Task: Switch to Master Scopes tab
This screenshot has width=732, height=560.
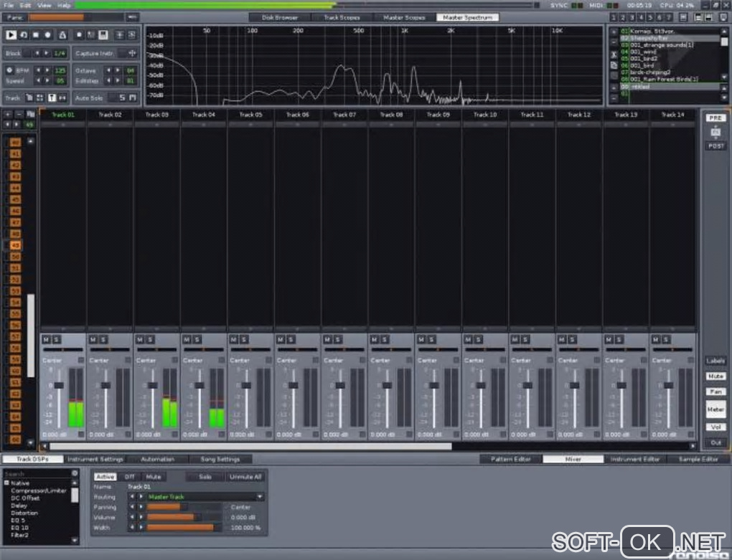Action: tap(404, 17)
